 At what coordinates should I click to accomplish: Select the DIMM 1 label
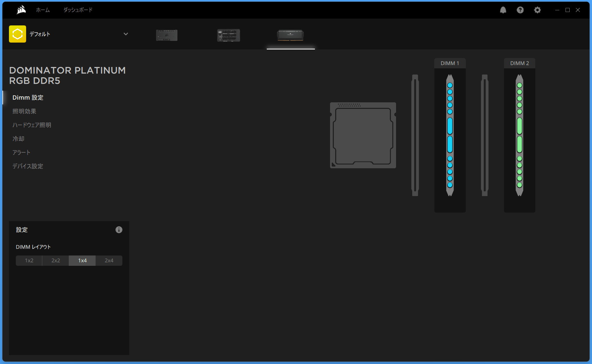(x=450, y=63)
